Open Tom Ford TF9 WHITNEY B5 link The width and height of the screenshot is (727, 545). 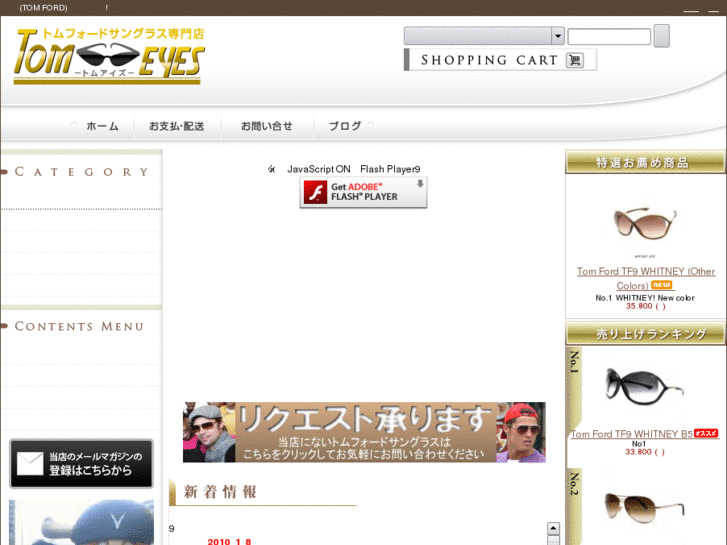(631, 434)
